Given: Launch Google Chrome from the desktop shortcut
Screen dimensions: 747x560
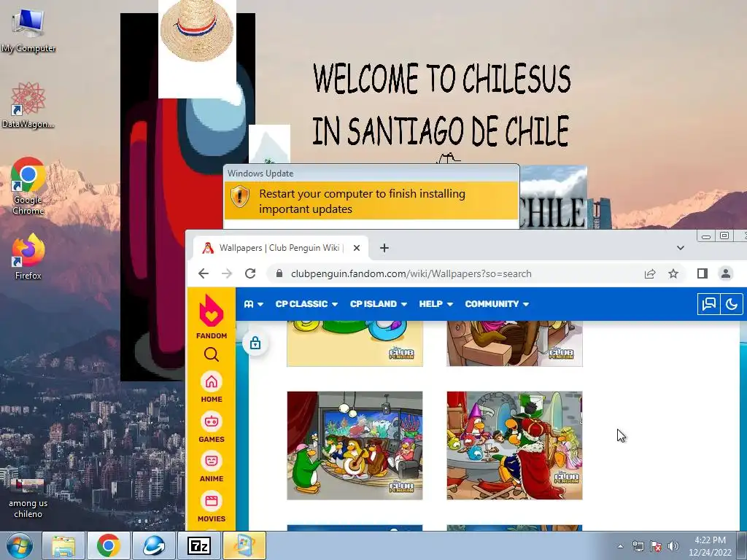Looking at the screenshot, I should point(28,186).
